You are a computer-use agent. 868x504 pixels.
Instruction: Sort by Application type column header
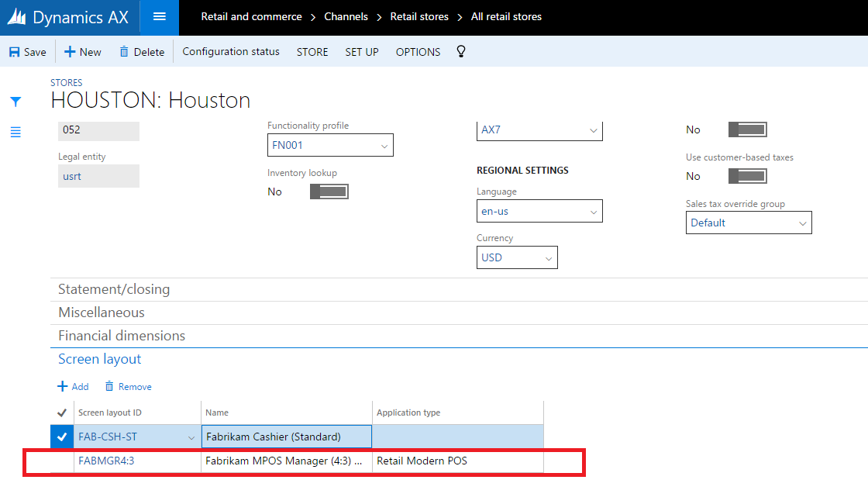coord(408,413)
